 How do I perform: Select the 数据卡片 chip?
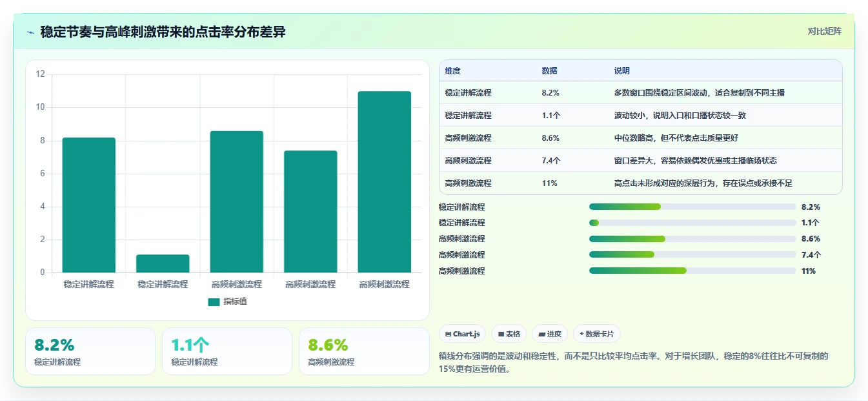click(x=597, y=334)
